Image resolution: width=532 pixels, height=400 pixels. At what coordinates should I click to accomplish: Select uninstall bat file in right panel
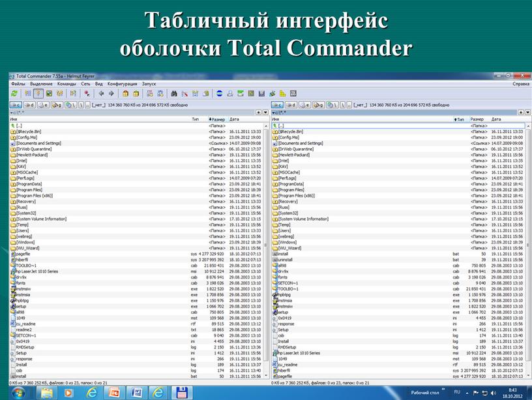point(398,260)
